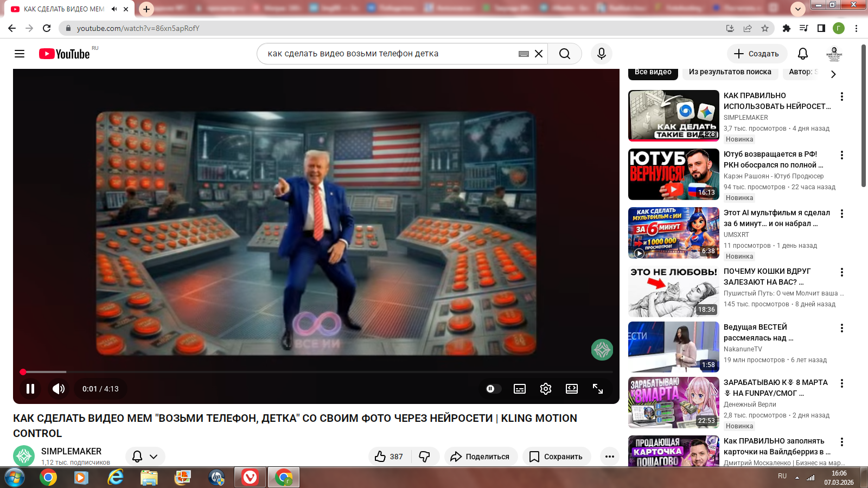The height and width of the screenshot is (488, 868).
Task: Pause the video
Action: click(30, 389)
